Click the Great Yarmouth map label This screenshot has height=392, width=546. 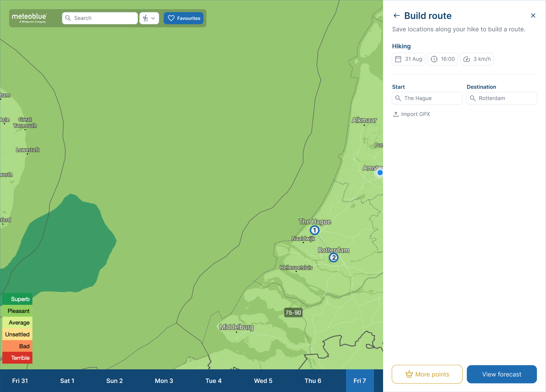[25, 123]
